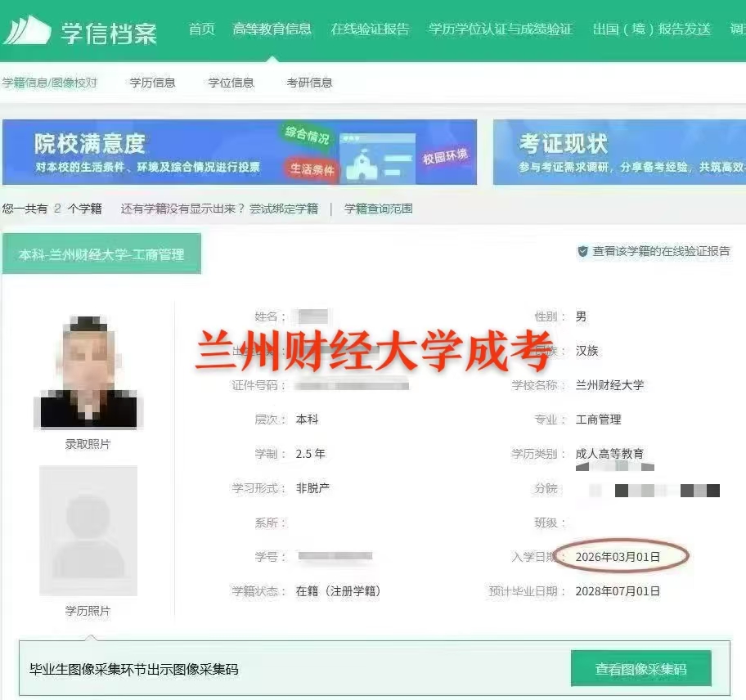Open 出国（境）报告发送 menu item
Viewport: 746px width, 700px height.
[651, 29]
